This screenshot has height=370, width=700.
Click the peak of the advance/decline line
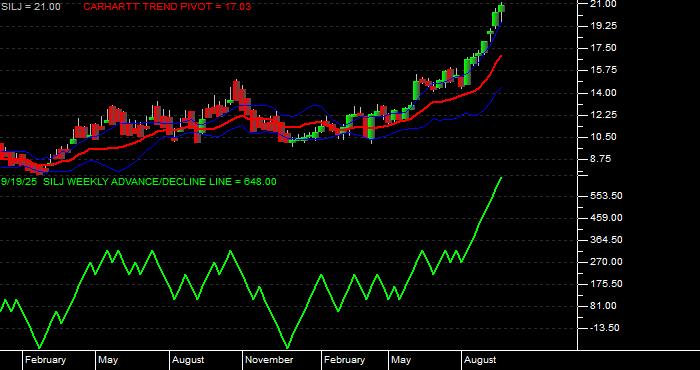[x=501, y=178]
